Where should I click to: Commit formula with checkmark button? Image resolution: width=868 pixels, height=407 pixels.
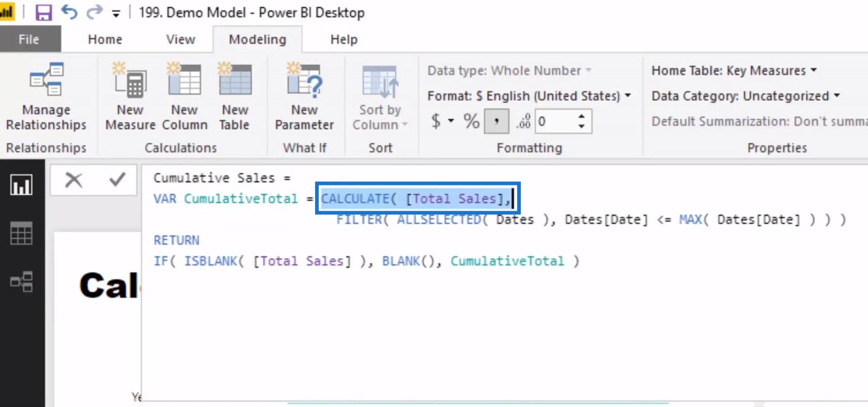(x=117, y=180)
